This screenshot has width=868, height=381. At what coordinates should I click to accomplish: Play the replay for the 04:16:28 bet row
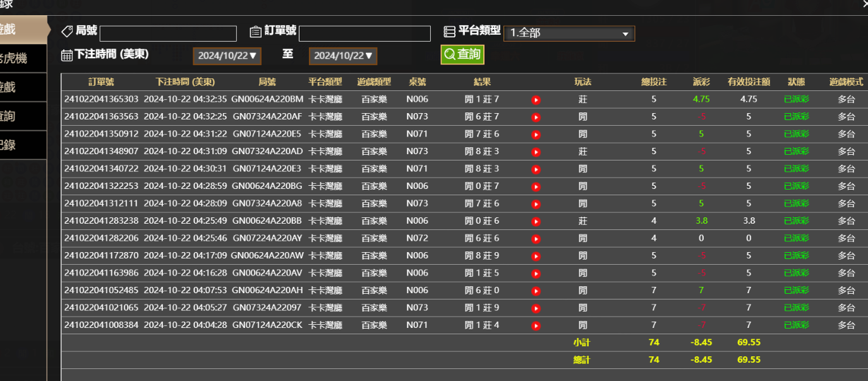pyautogui.click(x=536, y=273)
